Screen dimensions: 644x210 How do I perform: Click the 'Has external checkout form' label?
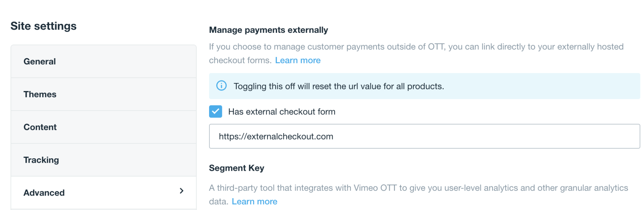(282, 112)
